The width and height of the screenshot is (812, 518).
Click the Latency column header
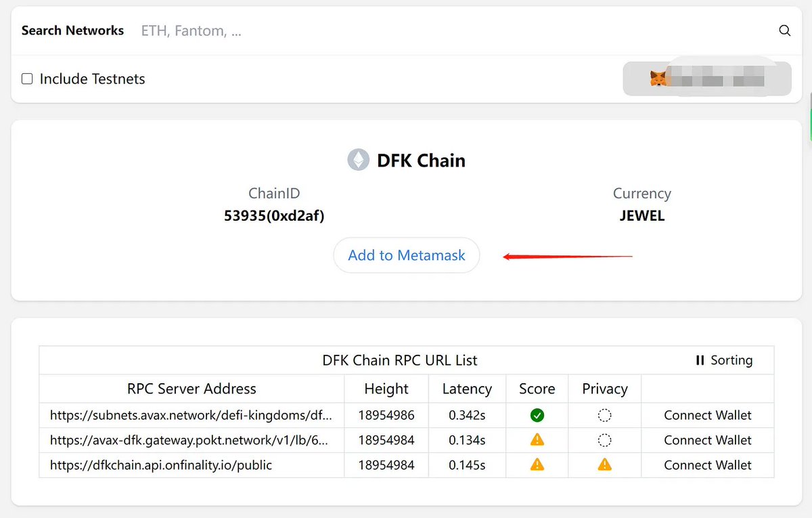(x=467, y=389)
